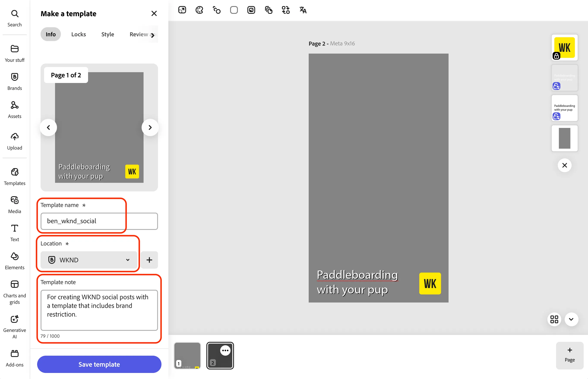Open the Media panel
588x379 pixels.
click(14, 205)
